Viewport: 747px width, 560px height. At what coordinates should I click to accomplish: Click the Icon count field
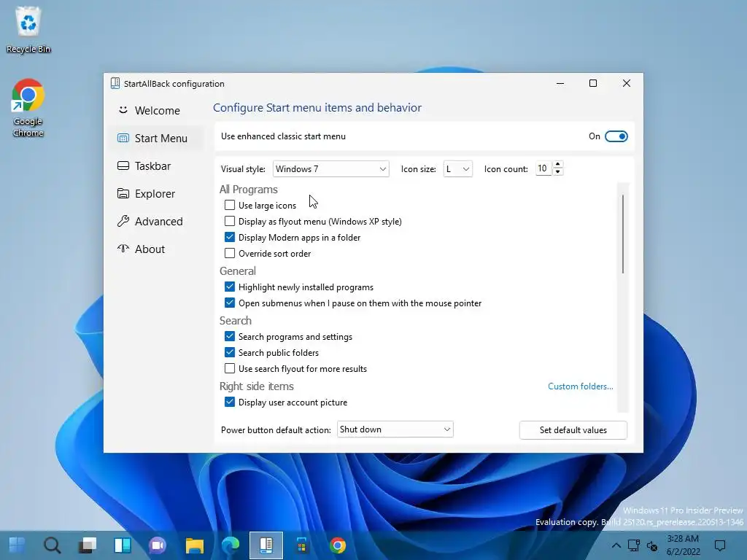543,168
